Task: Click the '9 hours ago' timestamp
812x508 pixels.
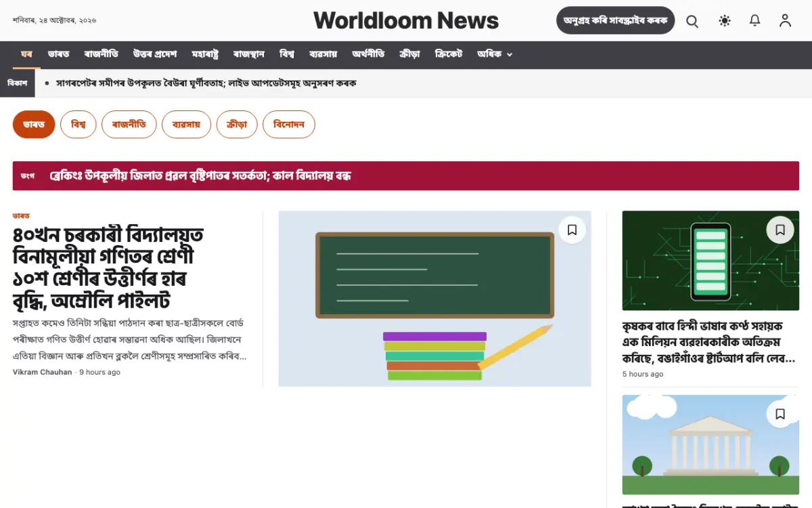Action: (99, 372)
